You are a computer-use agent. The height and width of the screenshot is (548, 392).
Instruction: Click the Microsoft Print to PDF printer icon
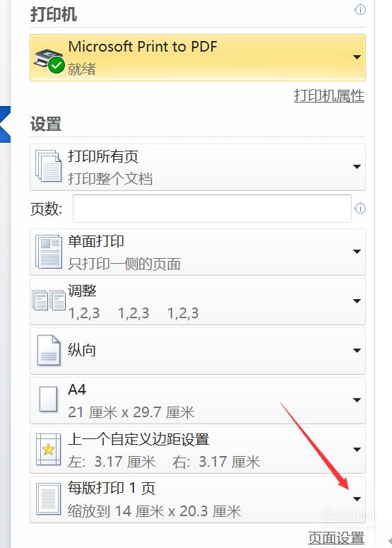[x=49, y=62]
